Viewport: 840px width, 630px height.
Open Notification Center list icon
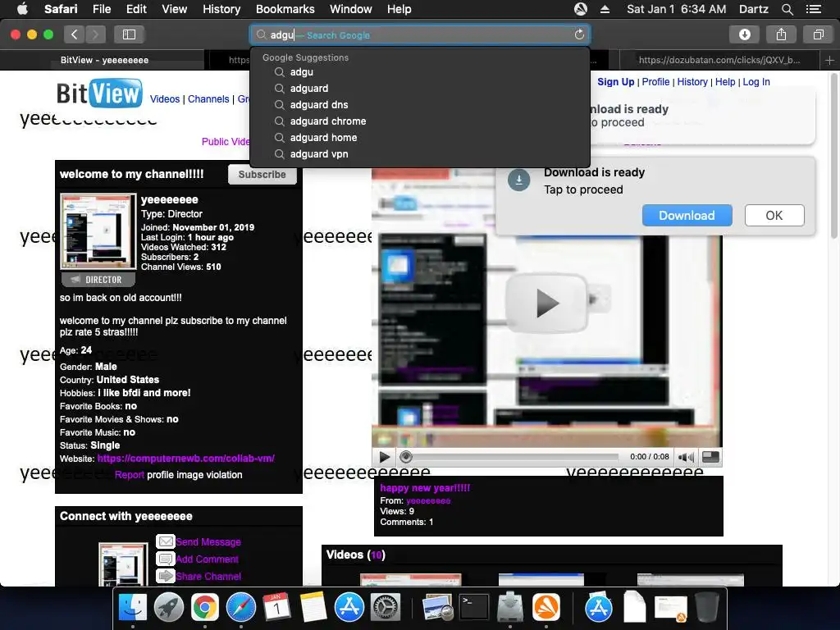813,9
